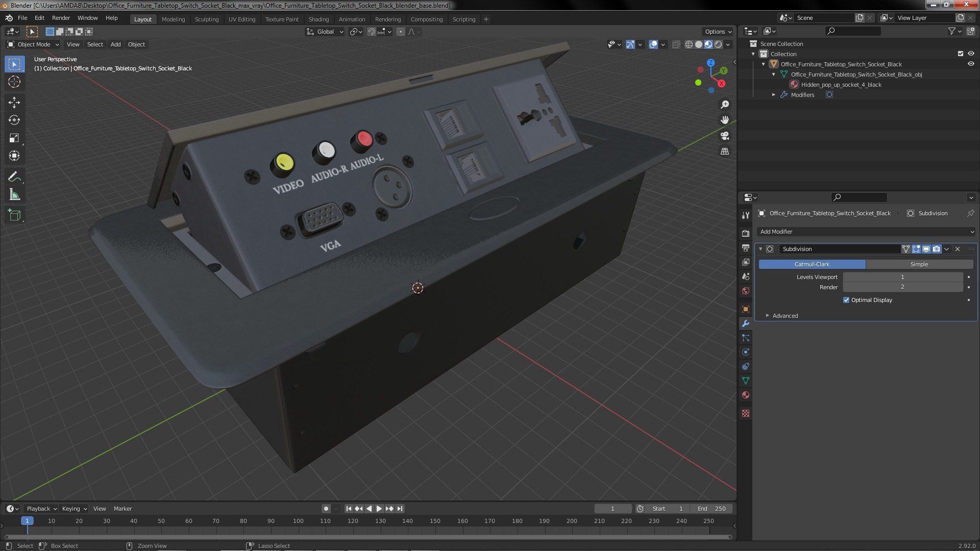Select the Move tool

[x=14, y=103]
